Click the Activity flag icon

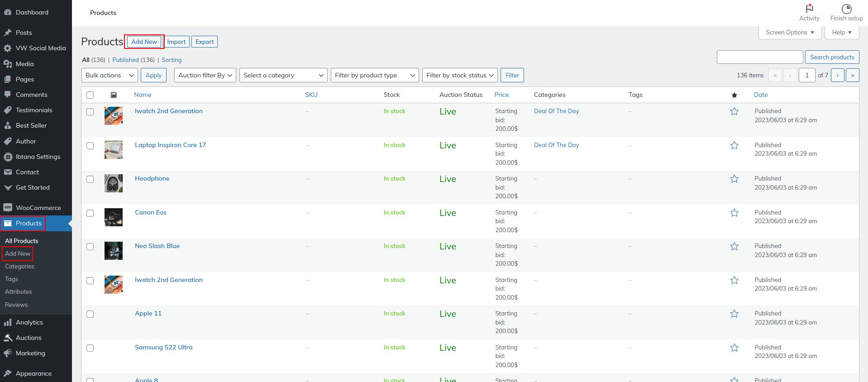tap(809, 9)
